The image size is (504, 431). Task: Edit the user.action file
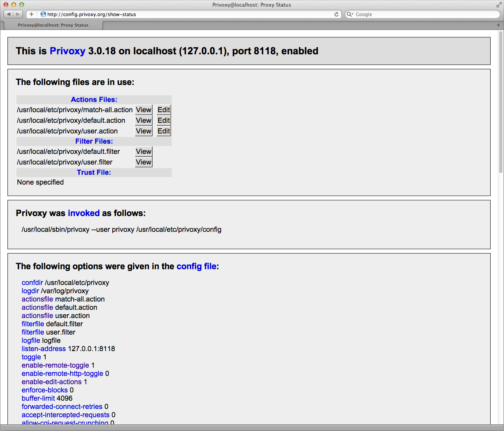pos(164,131)
